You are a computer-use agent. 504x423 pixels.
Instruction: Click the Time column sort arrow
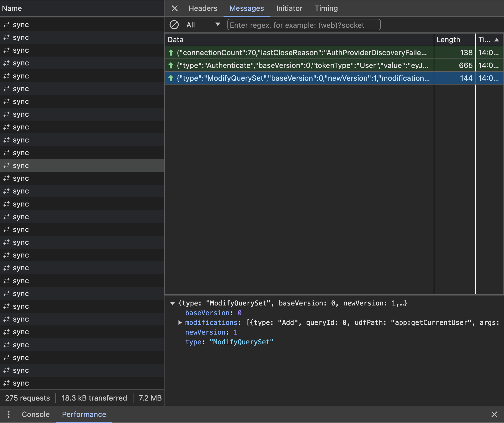click(x=497, y=40)
